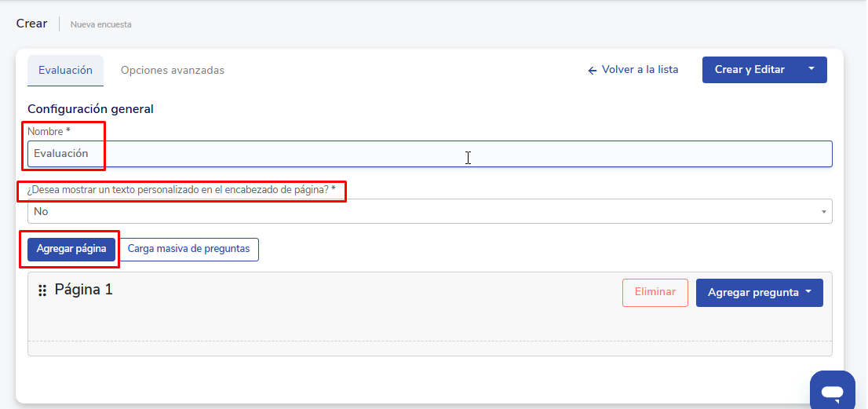
Task: Switch to the Evaluación tab
Action: [65, 70]
